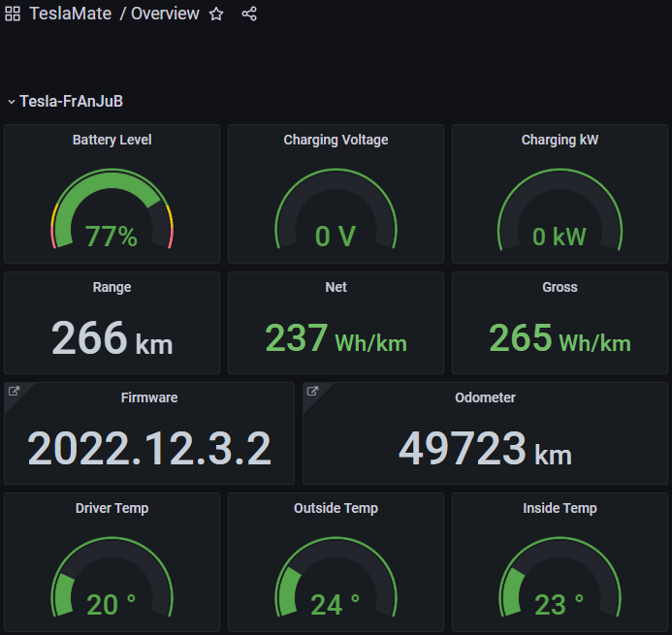Open the Firmware panel title menu
Image resolution: width=672 pixels, height=635 pixels.
pyautogui.click(x=149, y=397)
